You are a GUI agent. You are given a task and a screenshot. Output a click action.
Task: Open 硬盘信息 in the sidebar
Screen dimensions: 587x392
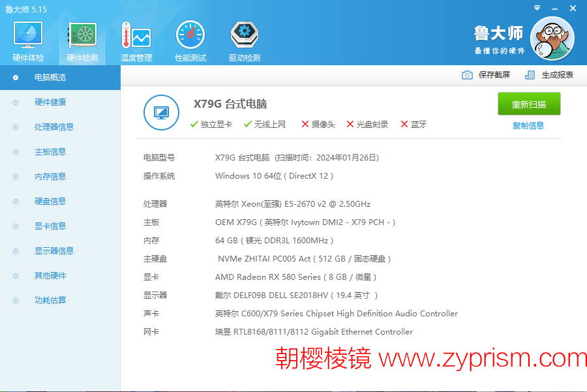(50, 202)
